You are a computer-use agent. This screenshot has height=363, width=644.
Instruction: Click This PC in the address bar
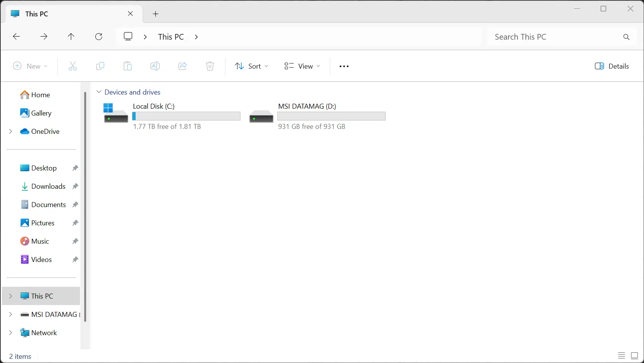point(171,37)
